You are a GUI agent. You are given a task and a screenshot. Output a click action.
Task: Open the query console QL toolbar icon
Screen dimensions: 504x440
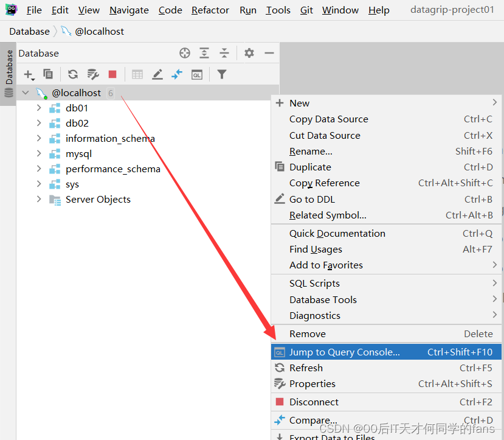click(197, 75)
